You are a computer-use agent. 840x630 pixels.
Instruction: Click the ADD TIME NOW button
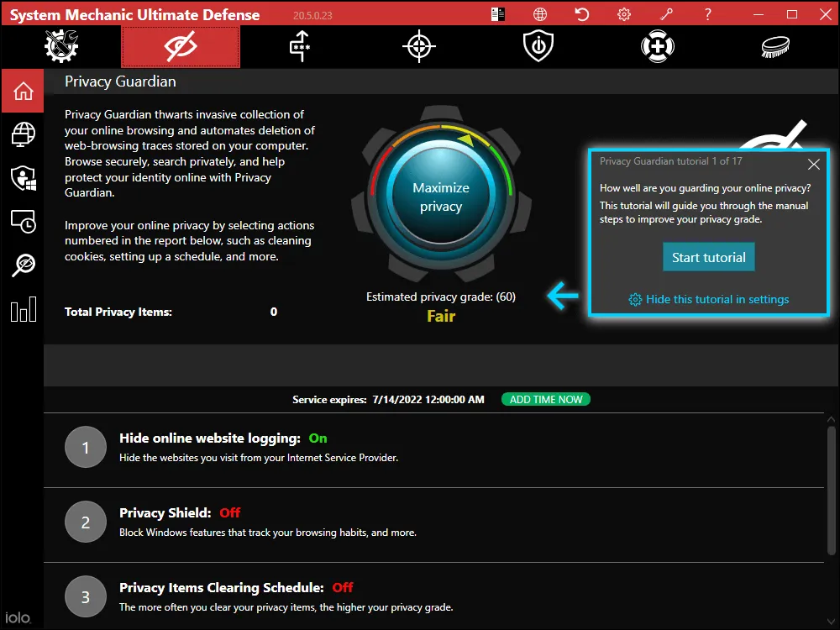(x=546, y=400)
